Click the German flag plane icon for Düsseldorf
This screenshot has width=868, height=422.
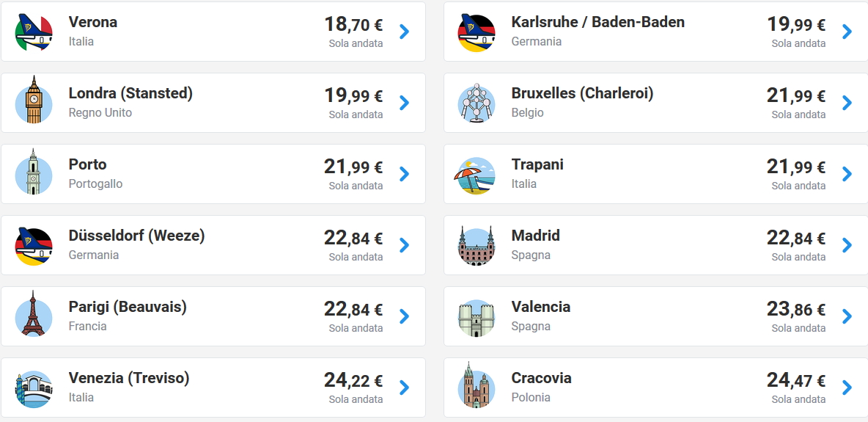point(34,245)
